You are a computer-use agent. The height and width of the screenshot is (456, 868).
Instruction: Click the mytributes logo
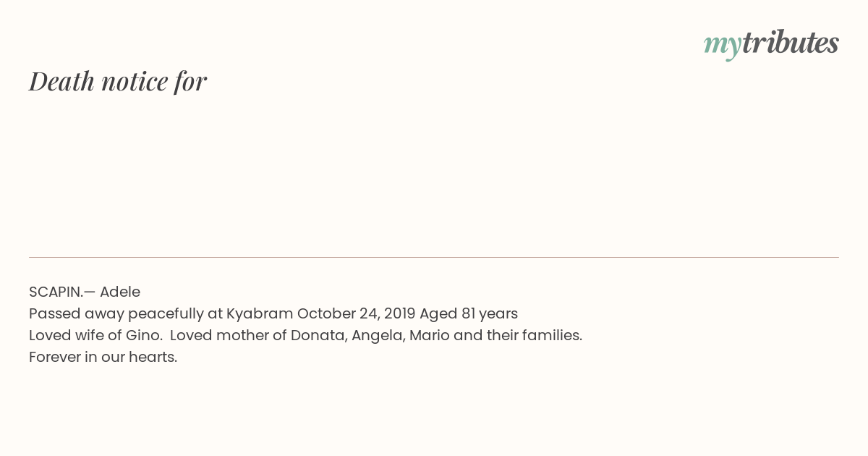pos(771,43)
